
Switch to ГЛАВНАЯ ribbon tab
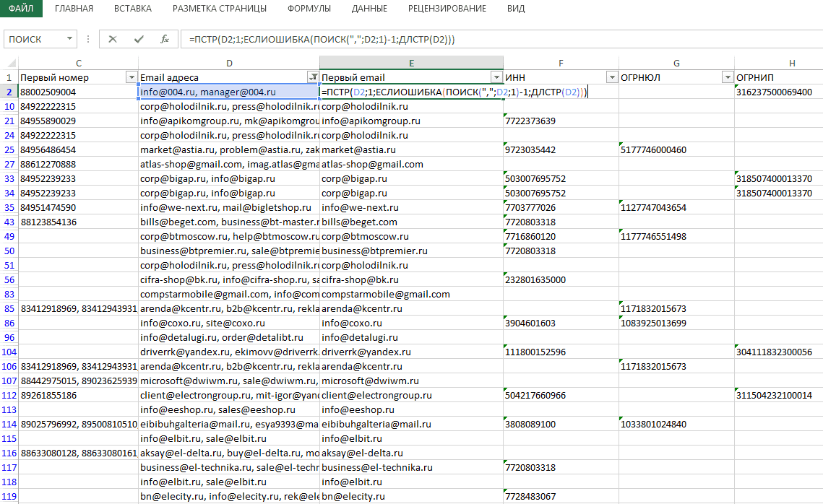click(x=74, y=9)
